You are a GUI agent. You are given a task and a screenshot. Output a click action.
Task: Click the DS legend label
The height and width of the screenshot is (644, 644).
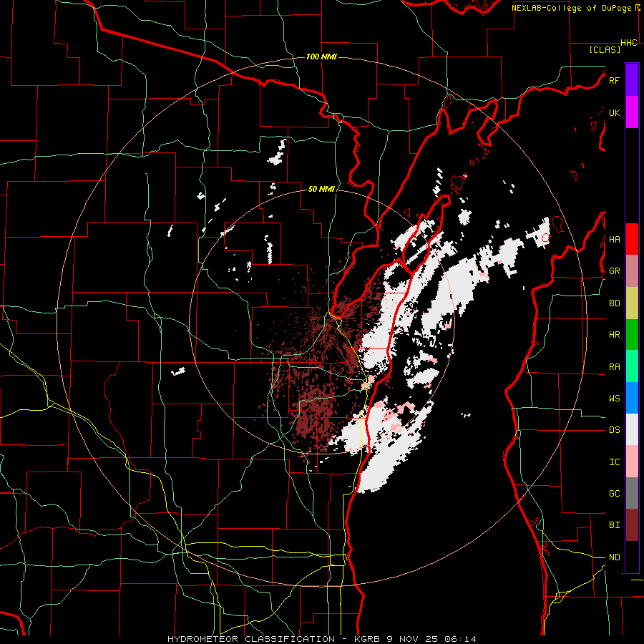[615, 430]
